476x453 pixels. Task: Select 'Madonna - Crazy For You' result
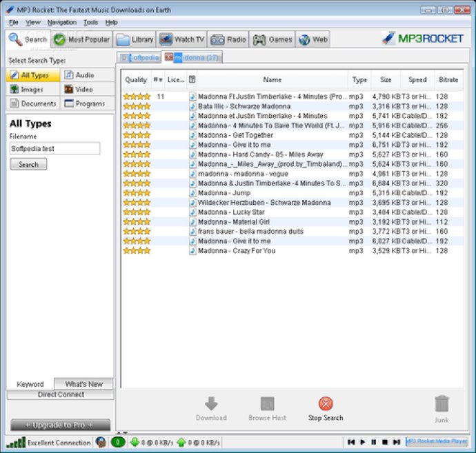[292, 251]
